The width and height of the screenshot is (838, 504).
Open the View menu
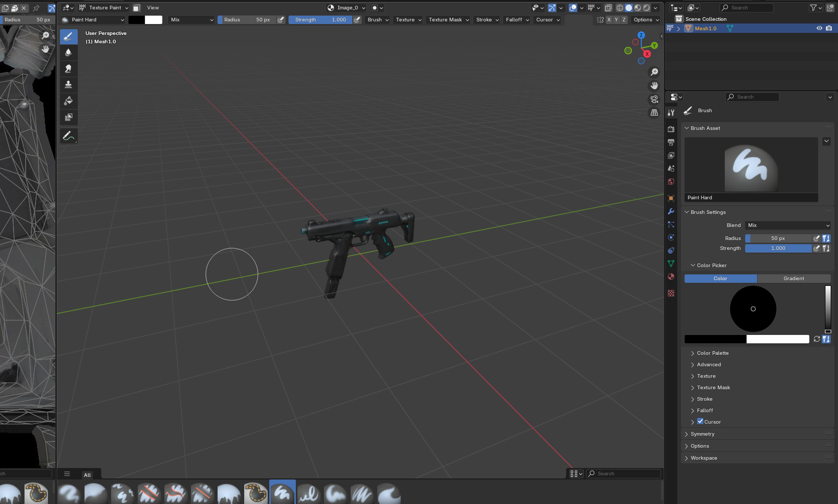point(153,8)
